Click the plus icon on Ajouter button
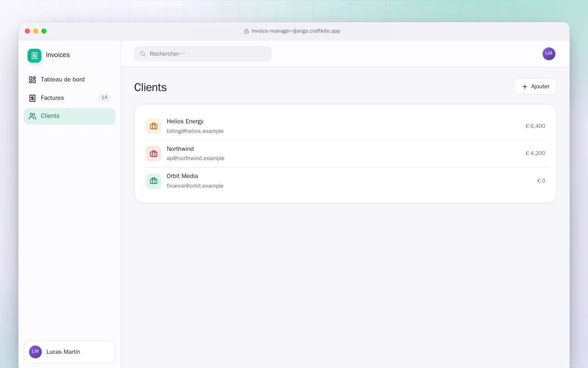This screenshot has width=588, height=368. pyautogui.click(x=525, y=86)
